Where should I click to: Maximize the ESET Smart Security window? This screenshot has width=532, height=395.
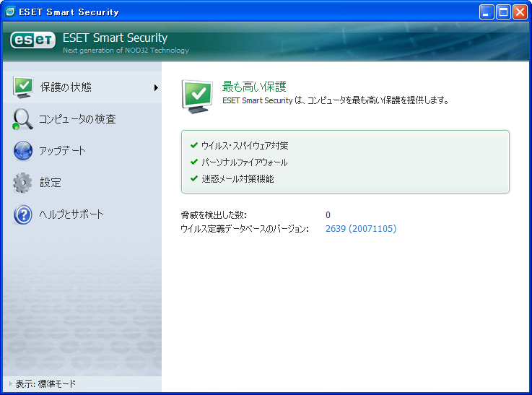pyautogui.click(x=503, y=12)
